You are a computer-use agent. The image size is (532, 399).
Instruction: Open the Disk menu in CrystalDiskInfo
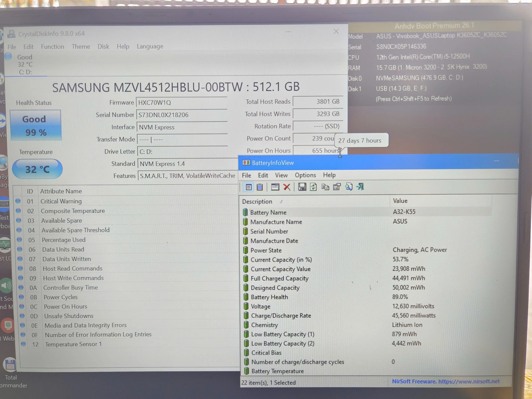pyautogui.click(x=103, y=46)
